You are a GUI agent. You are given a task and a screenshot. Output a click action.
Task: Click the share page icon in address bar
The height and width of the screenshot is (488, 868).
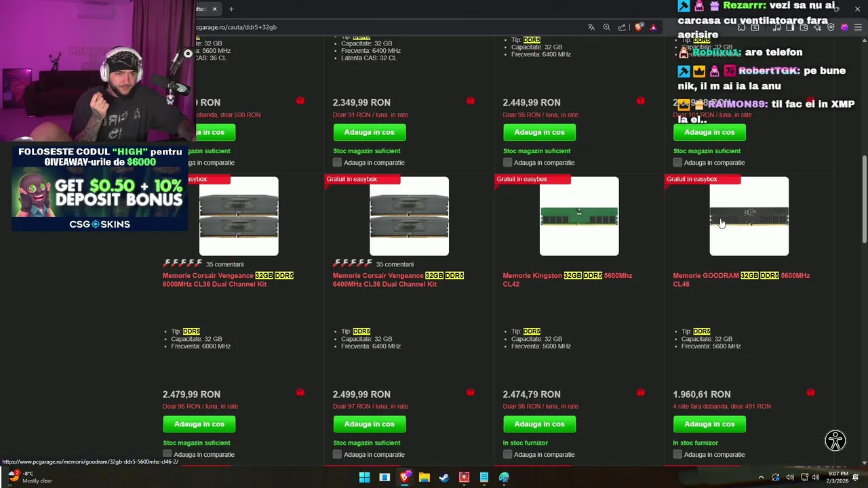tap(622, 27)
